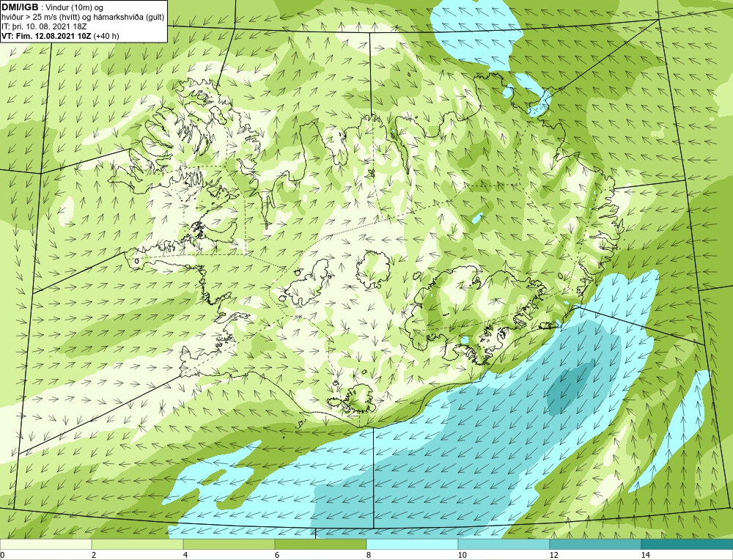Click the 4–6 m/s green legend swatch

[229, 544]
